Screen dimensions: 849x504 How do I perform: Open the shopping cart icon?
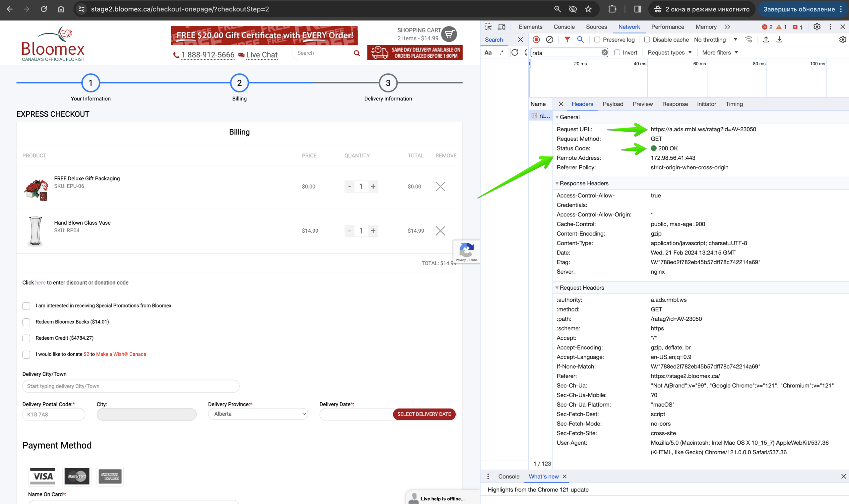449,34
